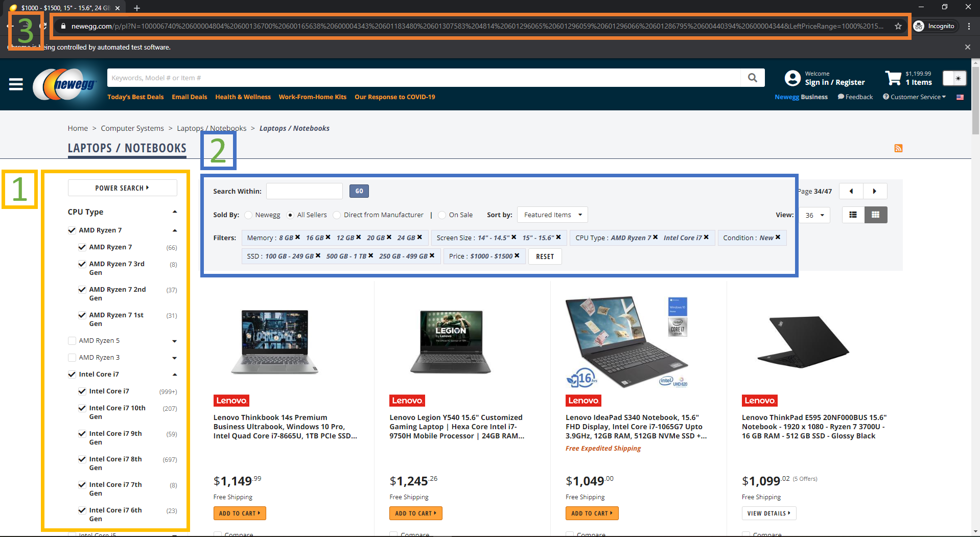The image size is (980, 537).
Task: Remove the Intel Core i7 CPU filter chip
Action: [706, 237]
